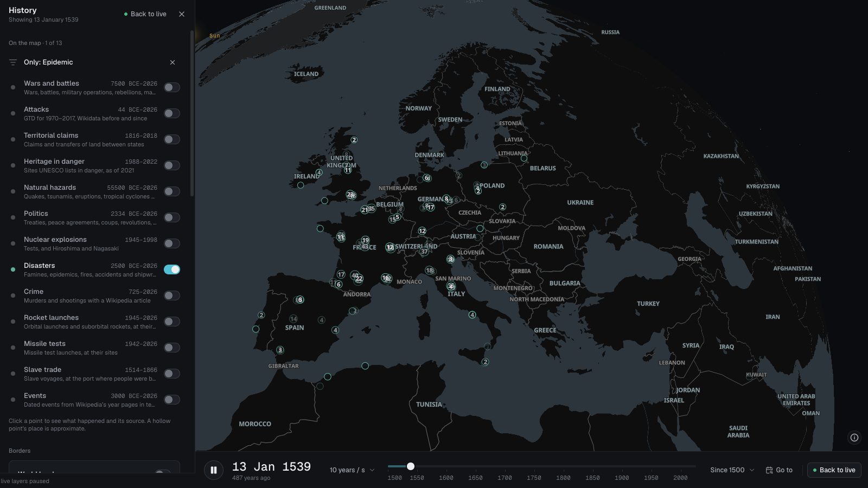Click the 13 Jan 1539 date display
Image resolution: width=868 pixels, height=488 pixels.
coord(271,467)
